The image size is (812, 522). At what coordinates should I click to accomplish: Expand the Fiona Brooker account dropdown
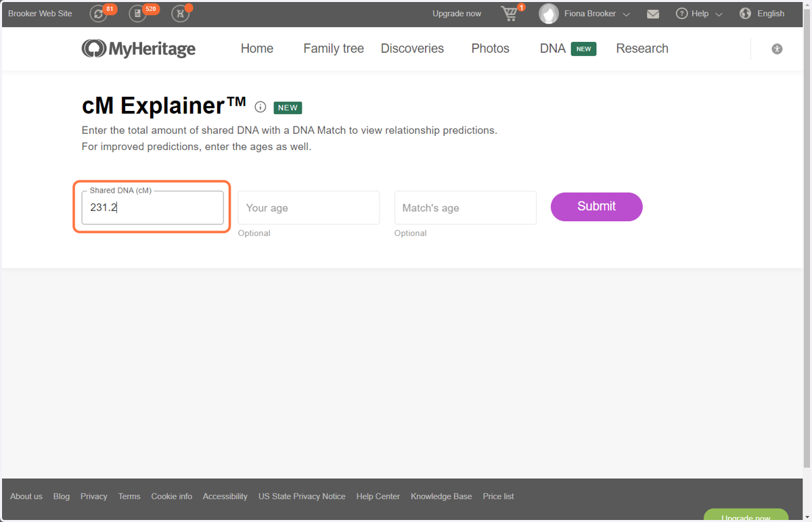point(626,14)
